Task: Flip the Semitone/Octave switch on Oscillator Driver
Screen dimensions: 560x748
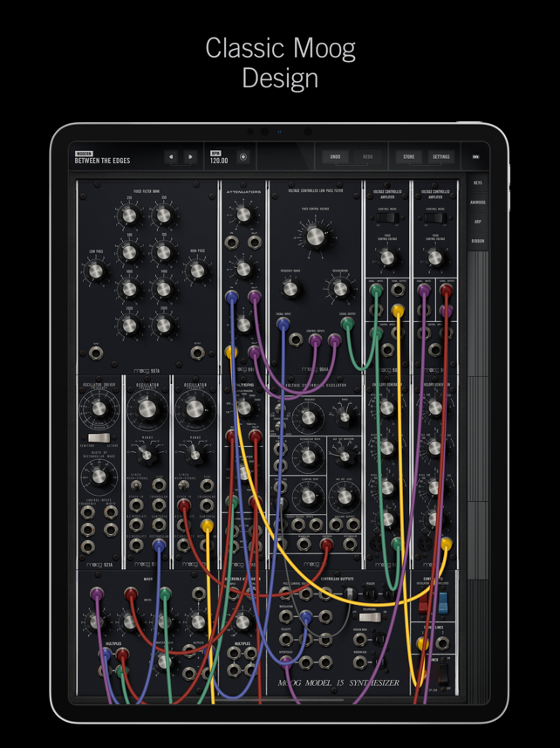Action: pos(99,438)
